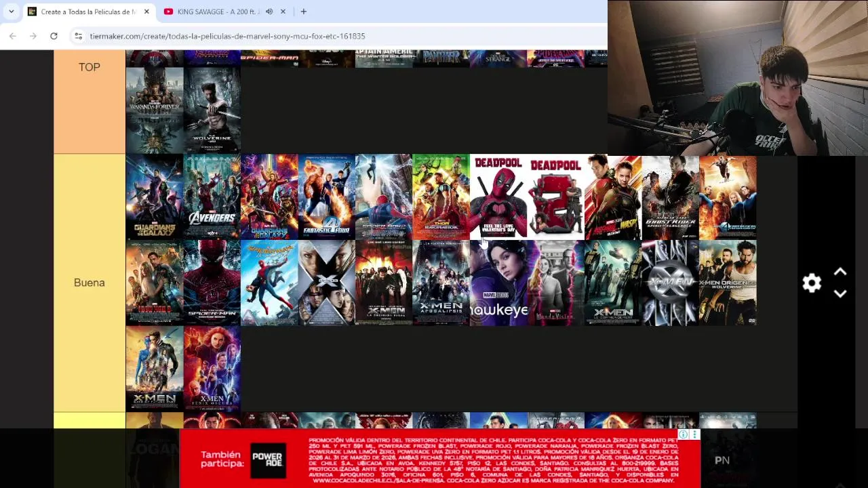
Task: Select the Hawkeye poster
Action: 498,283
